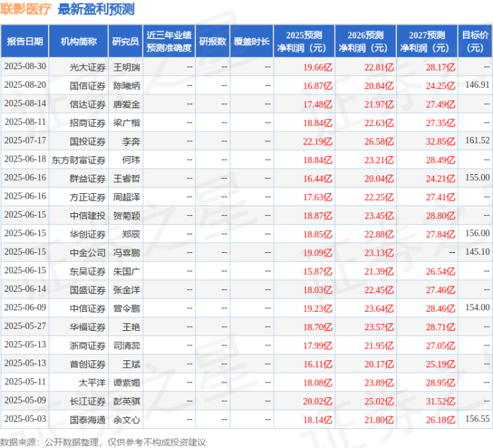Click the 研究员 column header
The width and height of the screenshot is (493, 448).
[x=125, y=42]
